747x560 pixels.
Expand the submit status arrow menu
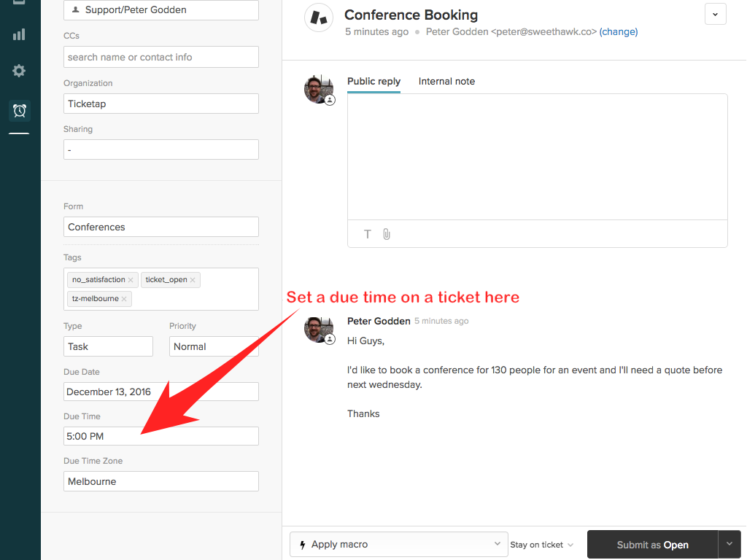pyautogui.click(x=729, y=544)
